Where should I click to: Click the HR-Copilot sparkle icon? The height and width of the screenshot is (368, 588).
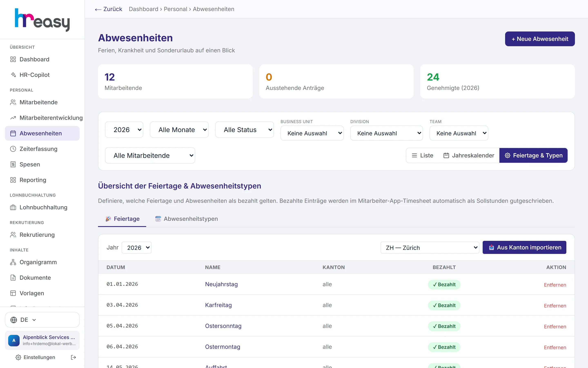pyautogui.click(x=13, y=75)
